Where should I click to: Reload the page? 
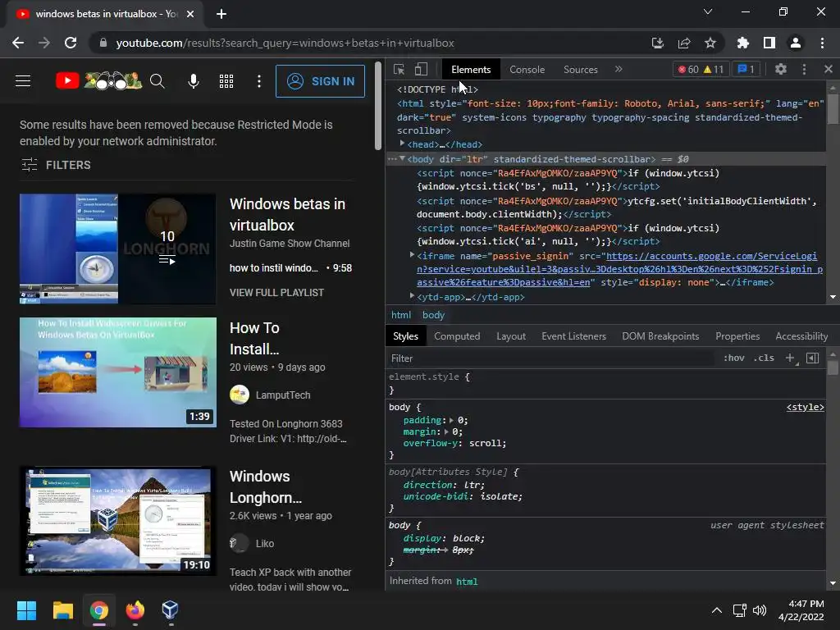(x=71, y=43)
